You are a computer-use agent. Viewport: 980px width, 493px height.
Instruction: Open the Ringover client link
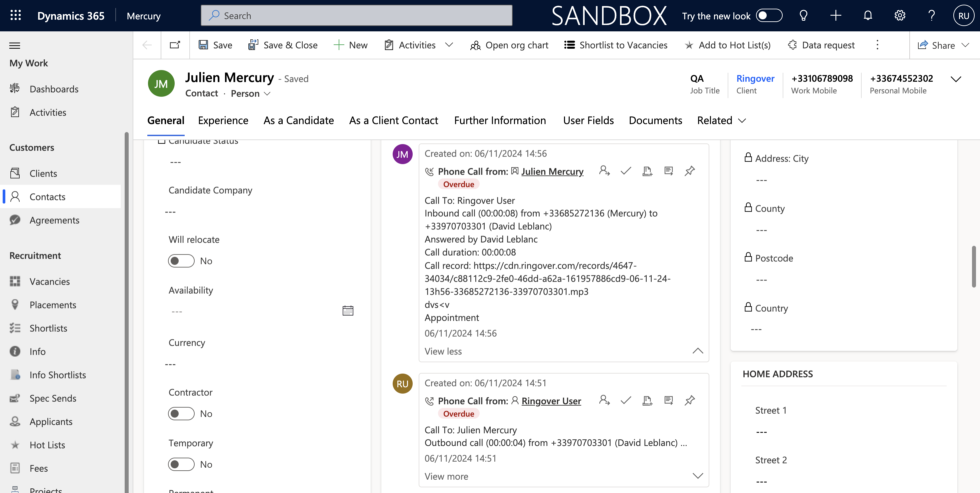[x=755, y=78]
